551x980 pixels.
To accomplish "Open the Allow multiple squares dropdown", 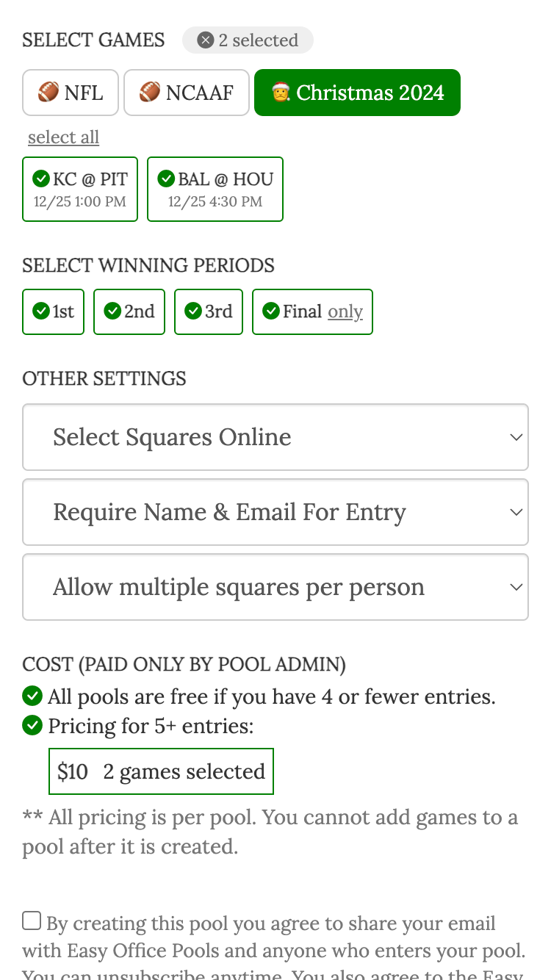I will [x=275, y=587].
